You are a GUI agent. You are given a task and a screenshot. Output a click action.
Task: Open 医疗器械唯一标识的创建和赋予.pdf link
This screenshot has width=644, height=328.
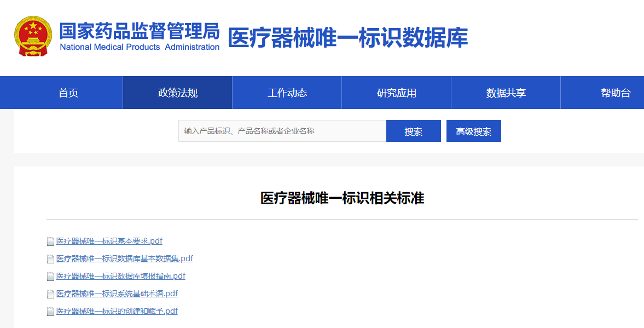point(117,311)
